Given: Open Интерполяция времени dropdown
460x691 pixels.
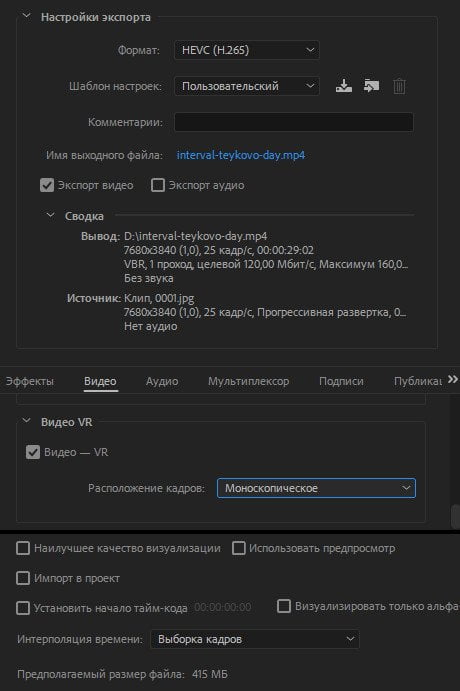Looking at the screenshot, I should (x=255, y=639).
